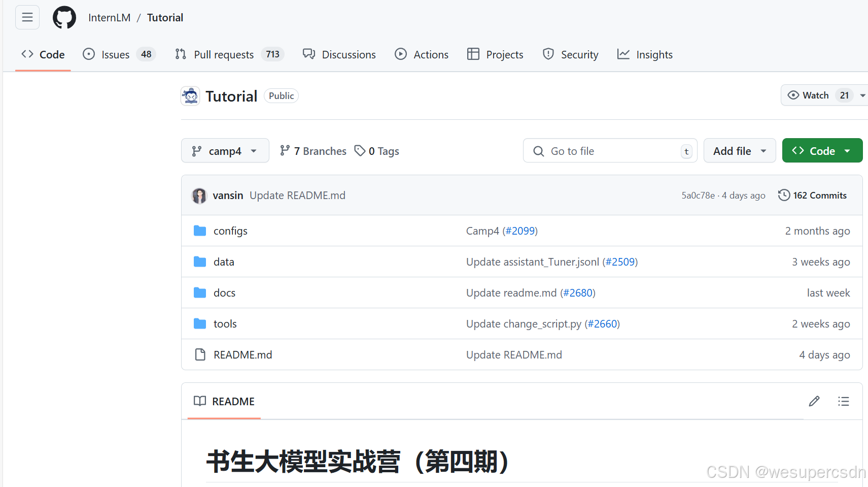Open the configs folder
This screenshot has height=487, width=868.
pyautogui.click(x=230, y=231)
